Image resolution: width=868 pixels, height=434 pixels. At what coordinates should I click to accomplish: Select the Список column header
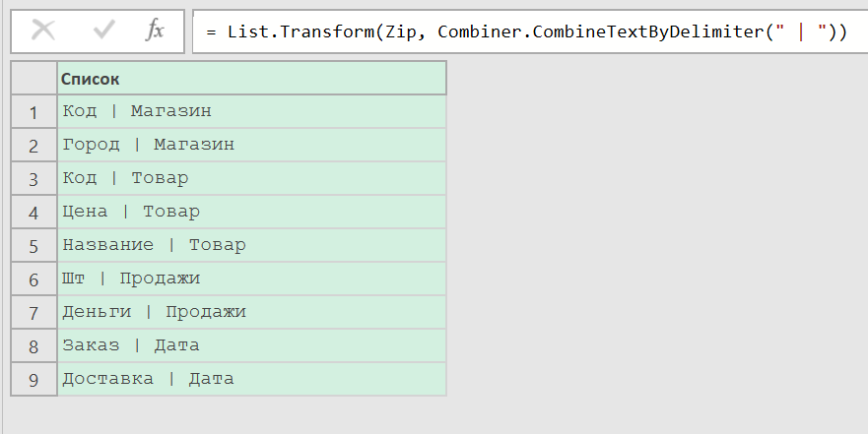tap(251, 78)
